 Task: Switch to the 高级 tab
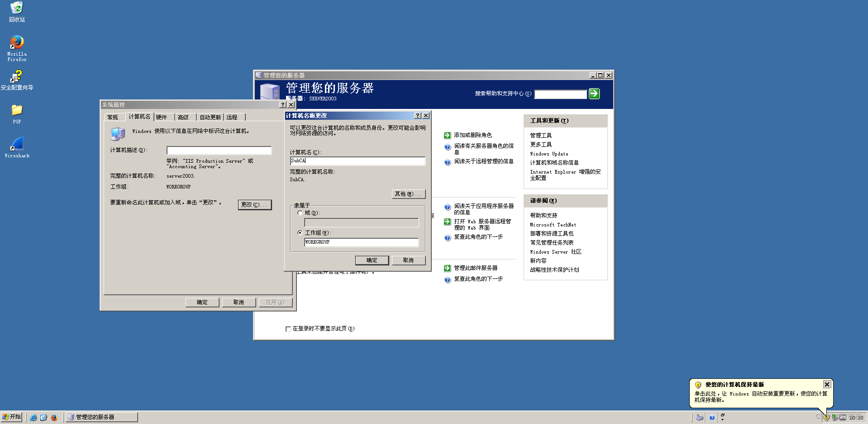(184, 117)
